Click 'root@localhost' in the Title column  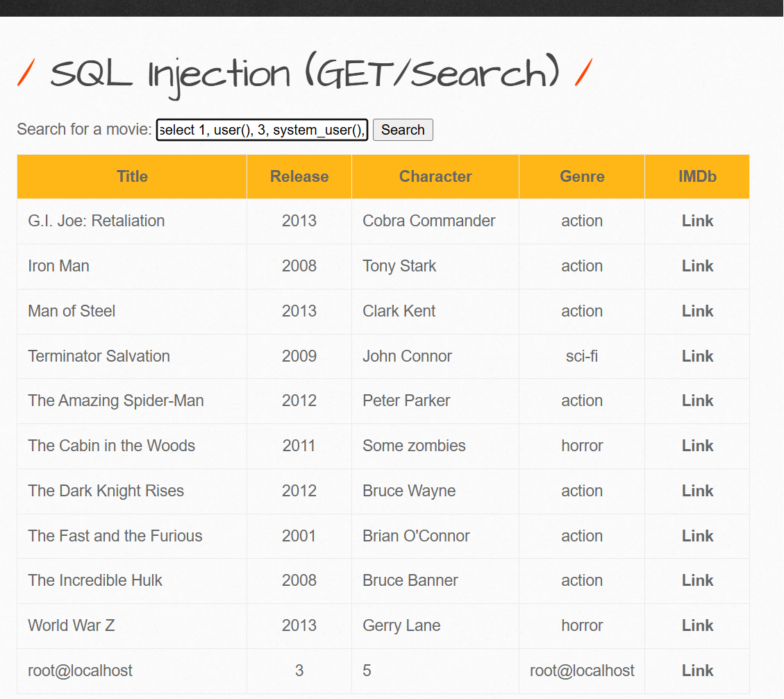coord(80,671)
